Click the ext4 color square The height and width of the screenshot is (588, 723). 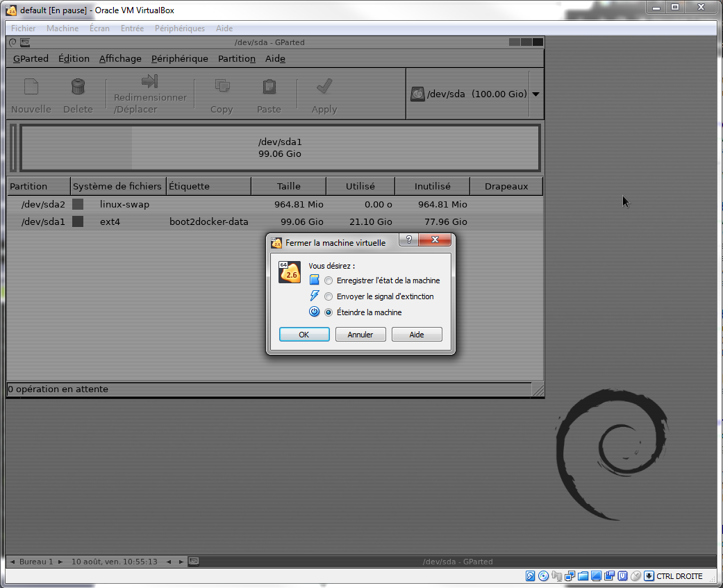point(78,221)
